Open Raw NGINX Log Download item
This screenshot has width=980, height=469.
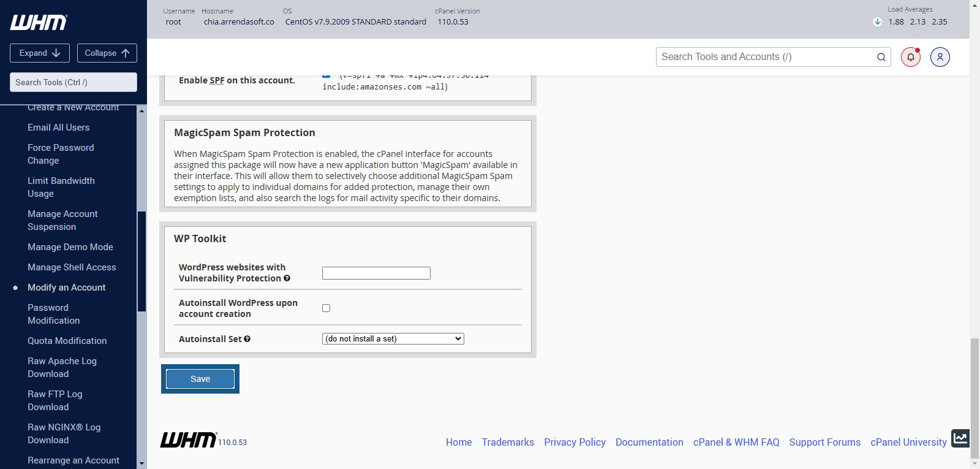[x=64, y=433]
